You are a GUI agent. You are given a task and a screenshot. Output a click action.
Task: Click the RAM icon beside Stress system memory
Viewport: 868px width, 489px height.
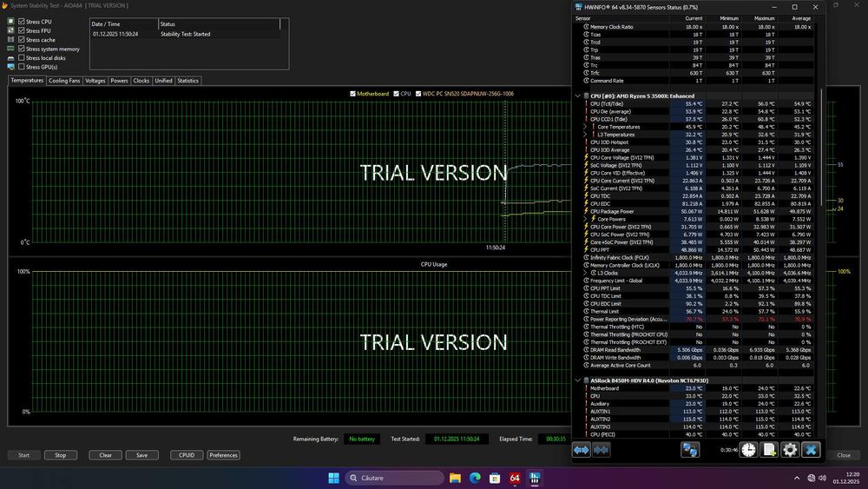(10, 49)
